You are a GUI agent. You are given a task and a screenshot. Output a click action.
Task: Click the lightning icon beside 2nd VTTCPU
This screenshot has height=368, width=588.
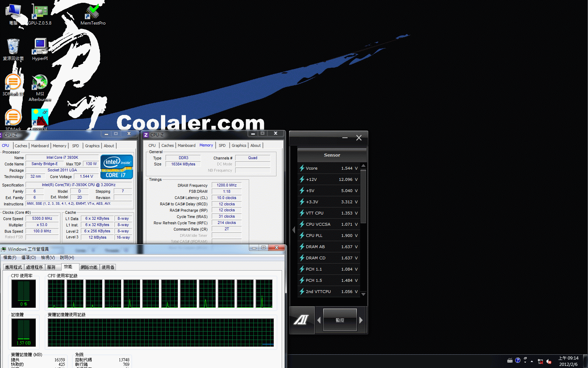click(302, 292)
